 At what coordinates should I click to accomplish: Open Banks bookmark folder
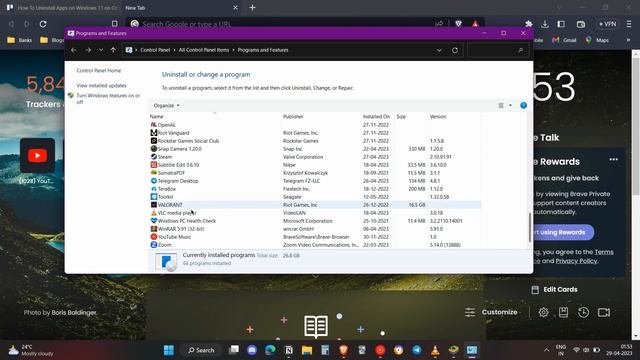click(20, 40)
